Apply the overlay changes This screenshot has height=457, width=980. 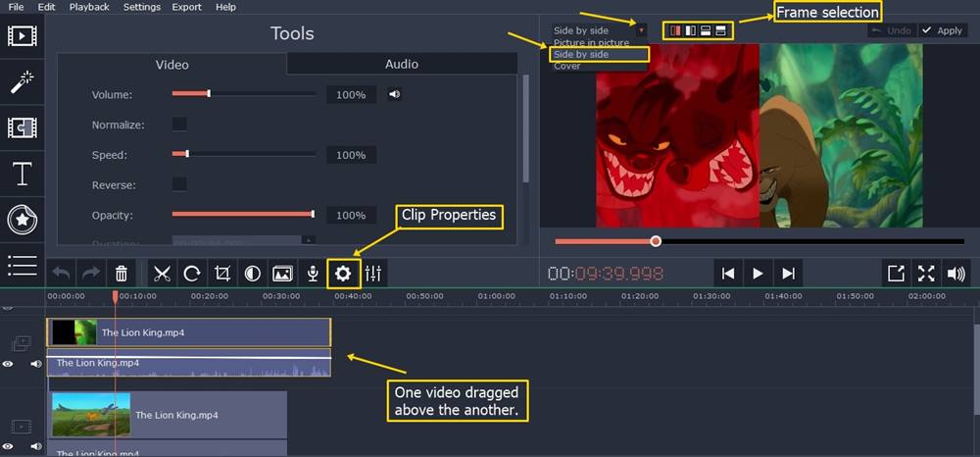943,30
